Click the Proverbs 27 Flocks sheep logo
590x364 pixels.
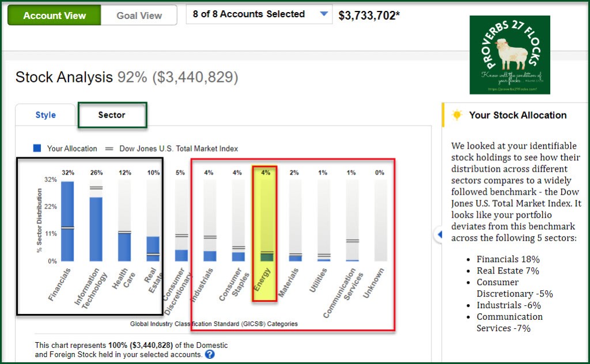(x=509, y=55)
